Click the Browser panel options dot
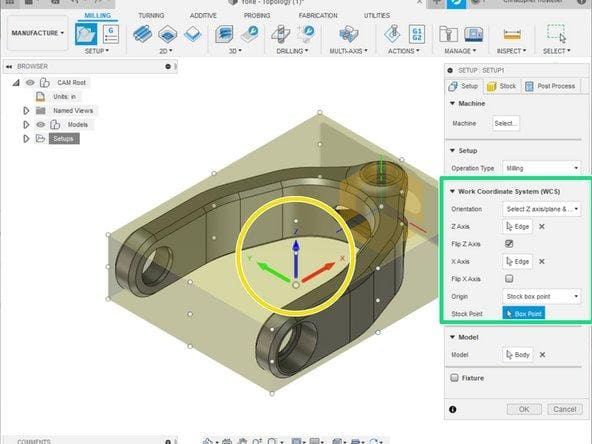This screenshot has width=592, height=444. [x=168, y=66]
